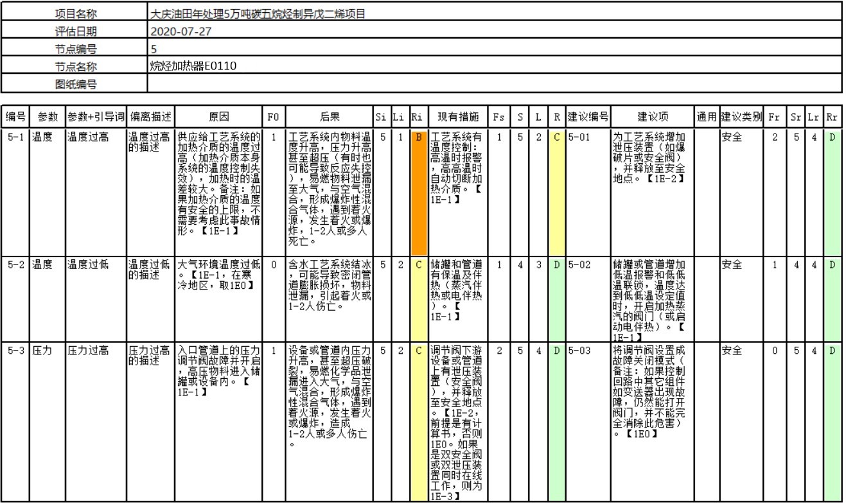Screen dimensions: 846x504
Task: Click the 后果 column header
Action: pyautogui.click(x=329, y=117)
